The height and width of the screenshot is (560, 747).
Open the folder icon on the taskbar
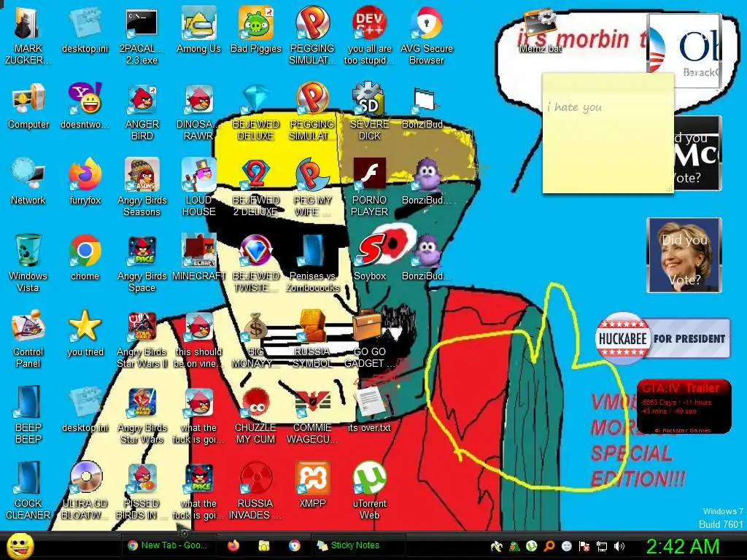click(263, 545)
